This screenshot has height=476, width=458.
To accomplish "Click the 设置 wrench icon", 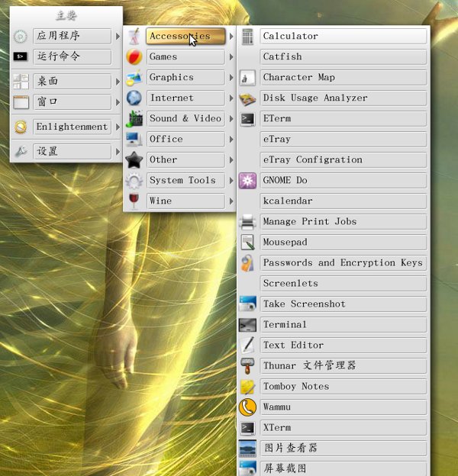I will click(21, 151).
